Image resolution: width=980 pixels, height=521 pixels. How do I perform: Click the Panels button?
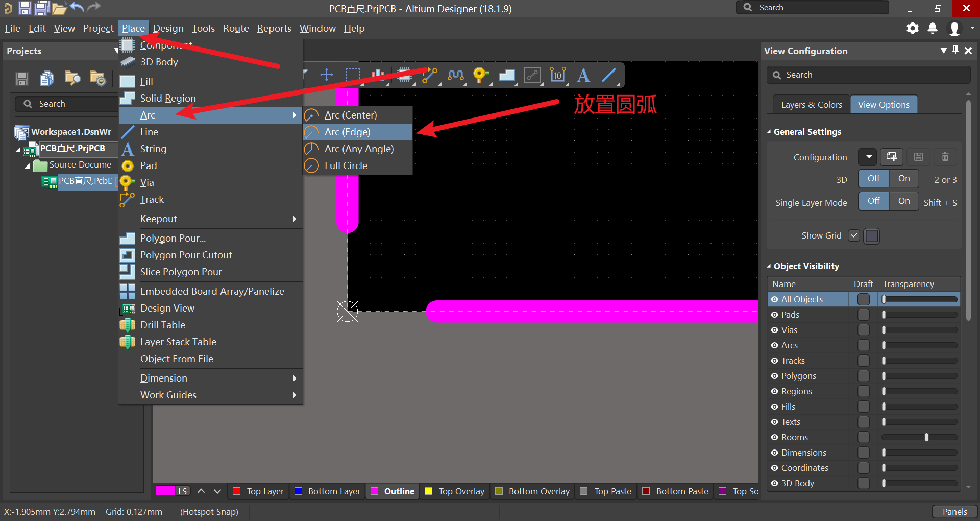click(x=954, y=511)
